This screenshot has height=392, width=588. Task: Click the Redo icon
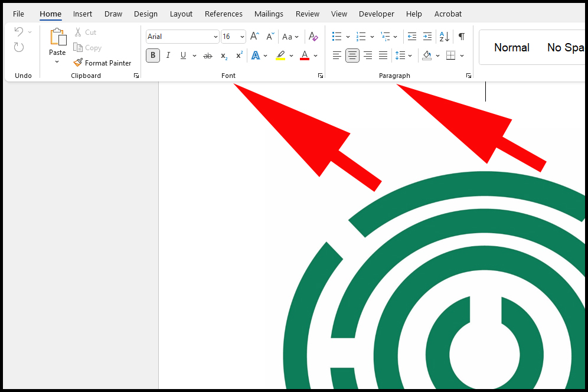coord(19,47)
